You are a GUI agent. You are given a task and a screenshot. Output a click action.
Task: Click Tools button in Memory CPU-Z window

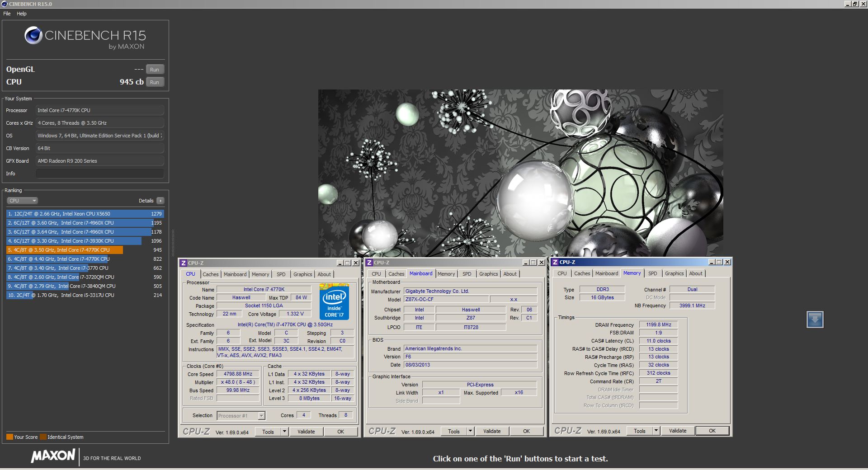point(640,431)
